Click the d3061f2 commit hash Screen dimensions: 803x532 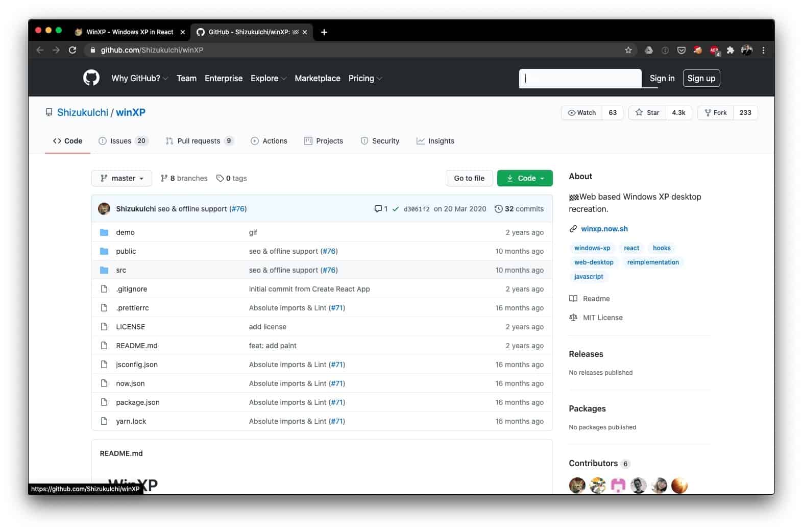pos(417,209)
